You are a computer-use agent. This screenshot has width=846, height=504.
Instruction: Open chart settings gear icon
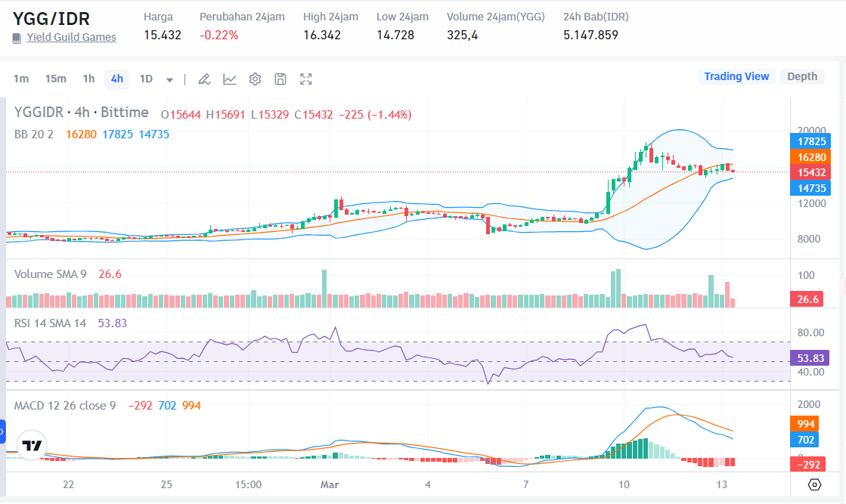coord(255,79)
